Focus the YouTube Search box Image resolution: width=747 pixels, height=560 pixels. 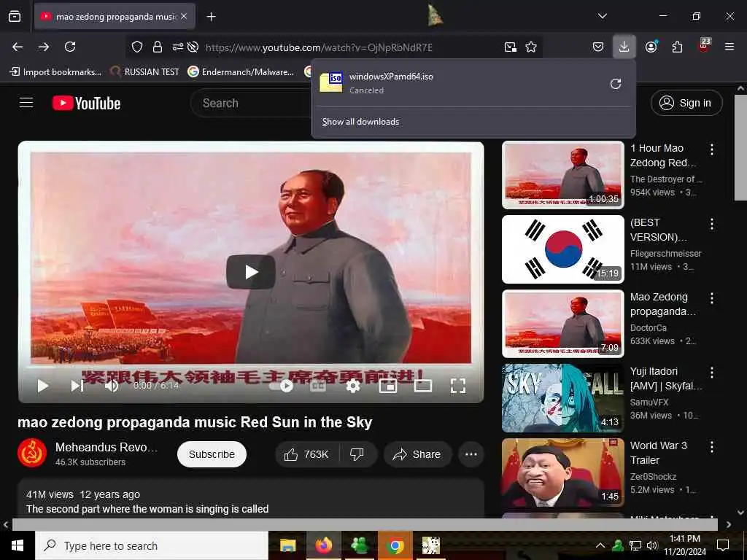click(x=252, y=103)
